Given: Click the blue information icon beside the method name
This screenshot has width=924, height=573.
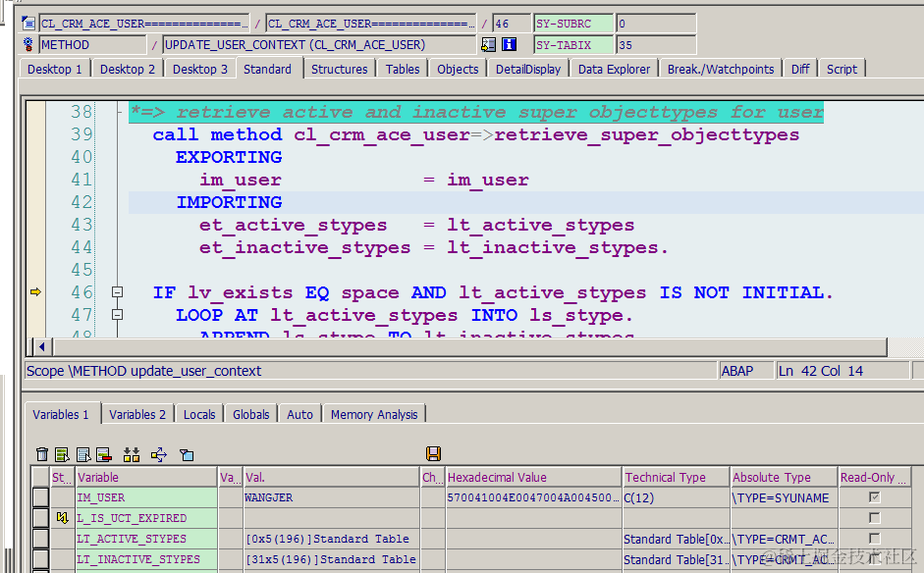Looking at the screenshot, I should pyautogui.click(x=509, y=44).
